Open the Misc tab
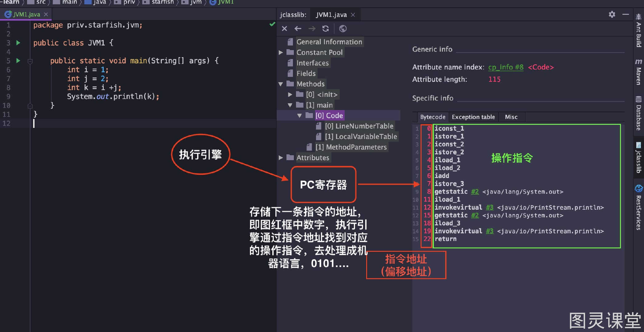The image size is (644, 332). 511,117
